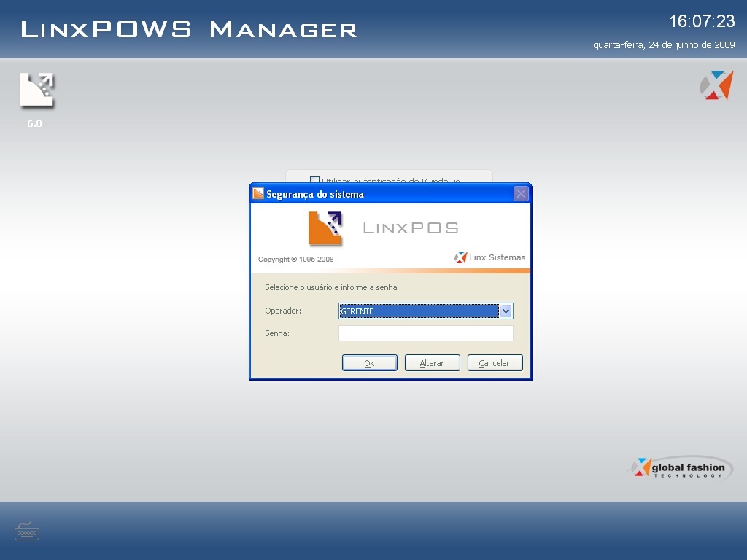Image resolution: width=747 pixels, height=560 pixels.
Task: Click the Selecione o usuário instruction text
Action: pos(331,287)
